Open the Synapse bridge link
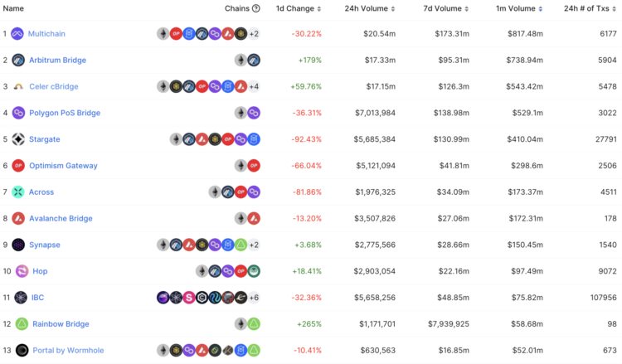This screenshot has width=622, height=364. (x=44, y=245)
